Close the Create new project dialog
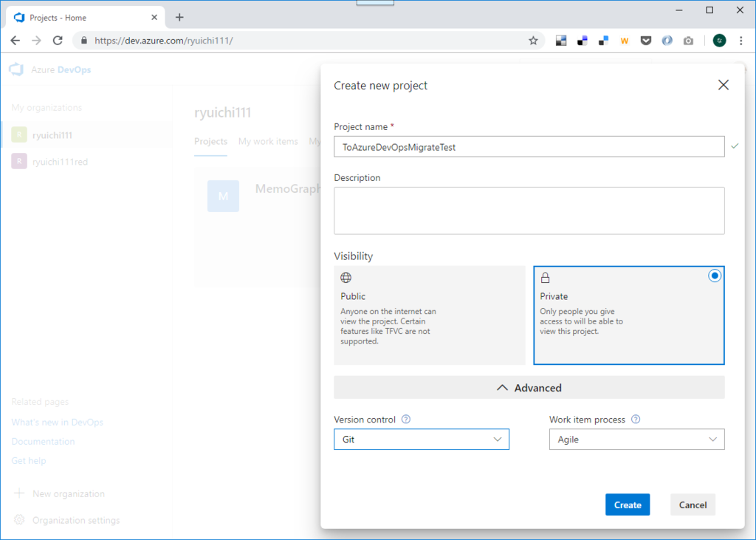 point(724,85)
